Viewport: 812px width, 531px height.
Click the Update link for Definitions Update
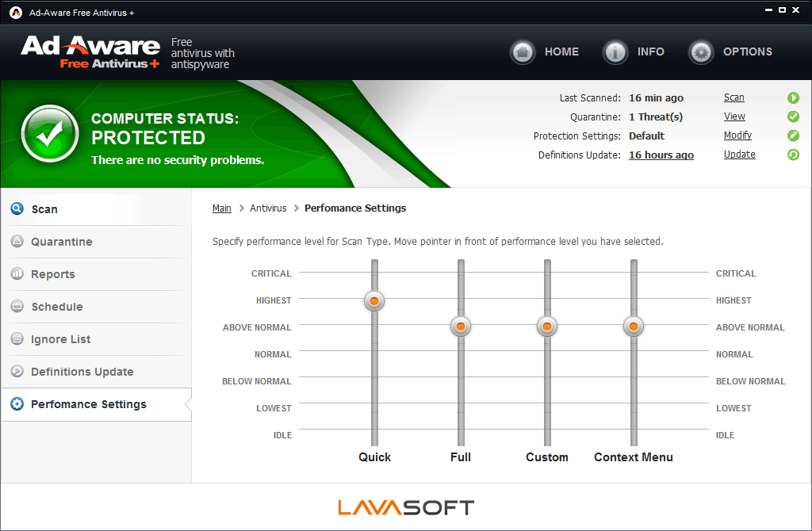[740, 155]
